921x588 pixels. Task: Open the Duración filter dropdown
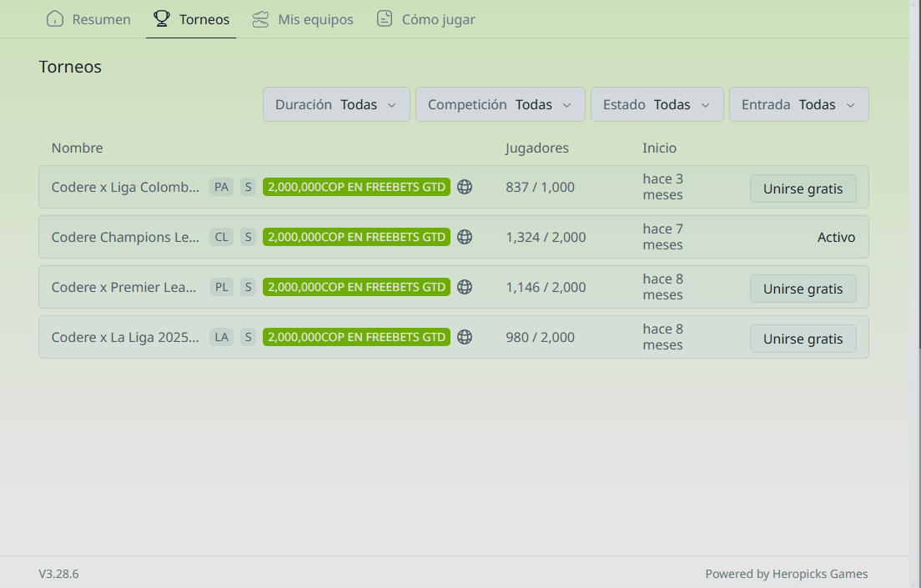pos(336,104)
